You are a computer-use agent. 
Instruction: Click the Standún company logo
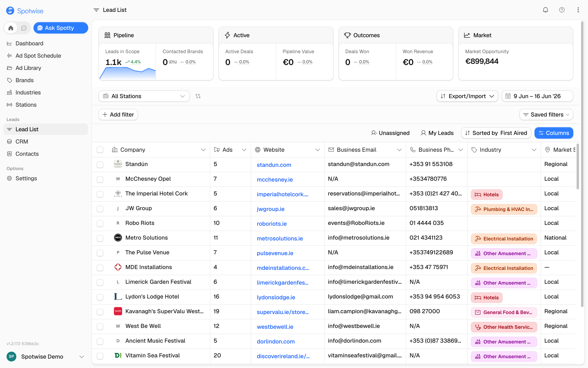[118, 164]
